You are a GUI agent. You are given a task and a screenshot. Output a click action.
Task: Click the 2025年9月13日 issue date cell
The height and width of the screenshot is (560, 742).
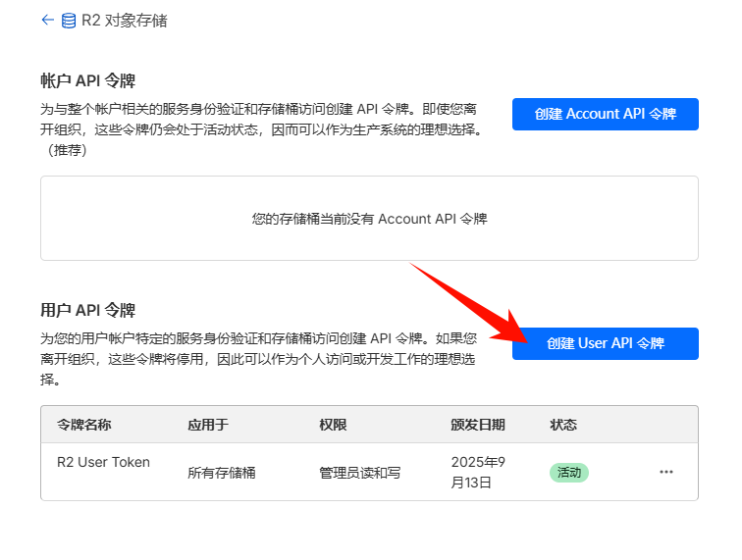point(478,472)
